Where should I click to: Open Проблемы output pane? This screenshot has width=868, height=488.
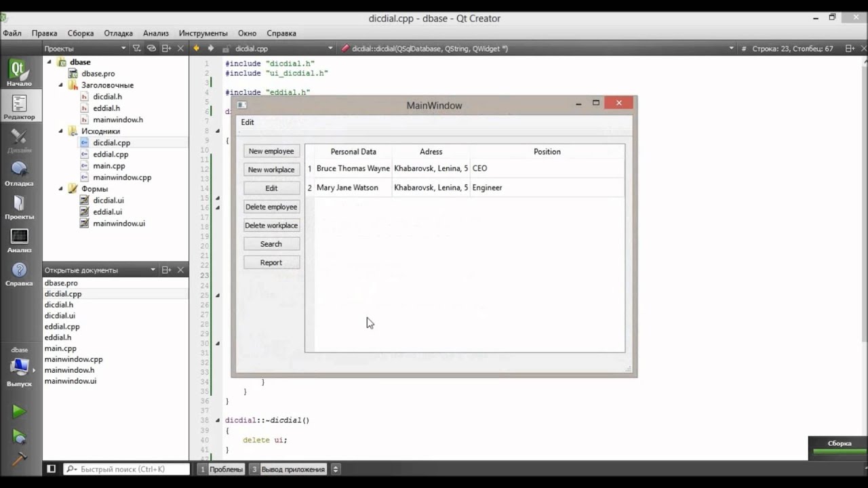[x=221, y=469]
